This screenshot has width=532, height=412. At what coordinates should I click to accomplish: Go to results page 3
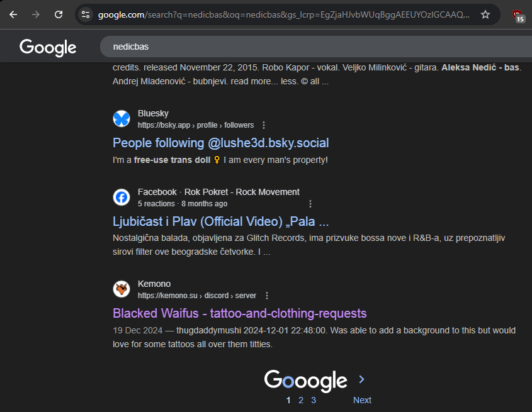[314, 400]
